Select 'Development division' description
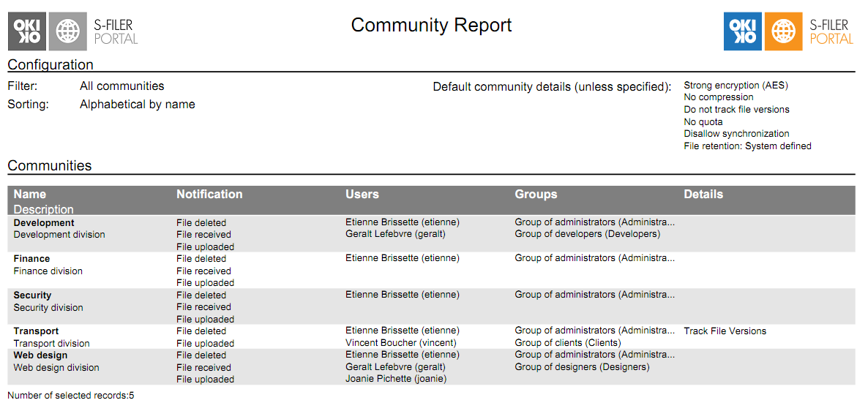Viewport: 868px width, 411px height. pyautogui.click(x=59, y=235)
